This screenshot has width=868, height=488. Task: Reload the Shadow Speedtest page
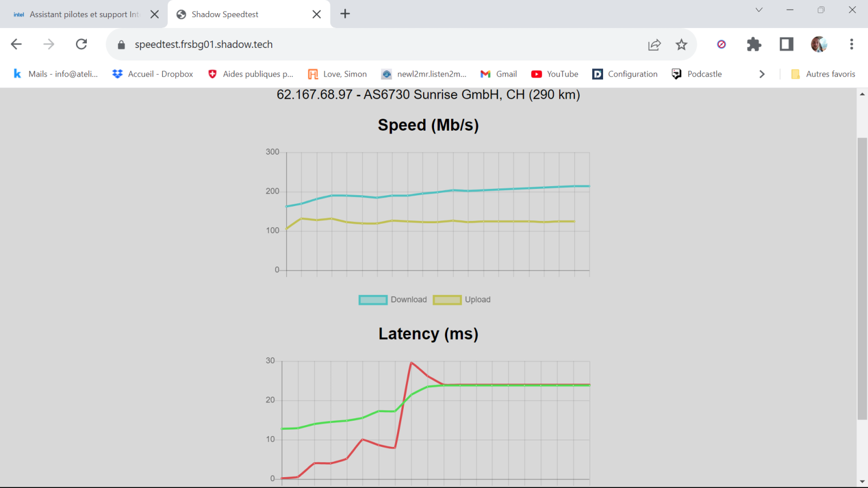coord(82,45)
